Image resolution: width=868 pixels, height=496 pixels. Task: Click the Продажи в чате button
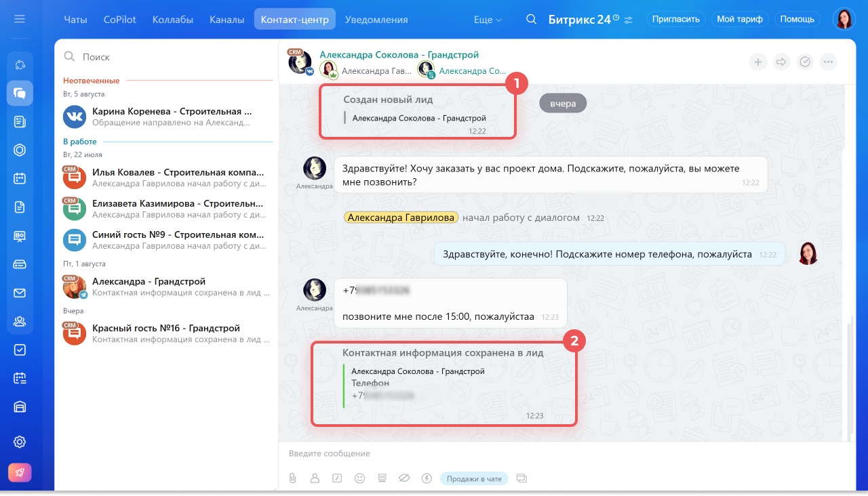pyautogui.click(x=475, y=478)
